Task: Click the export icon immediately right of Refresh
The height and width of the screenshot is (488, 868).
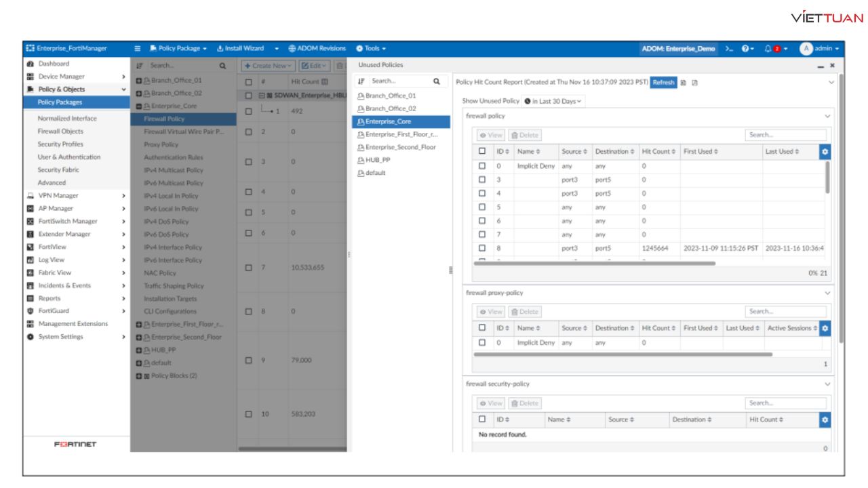Action: (683, 83)
